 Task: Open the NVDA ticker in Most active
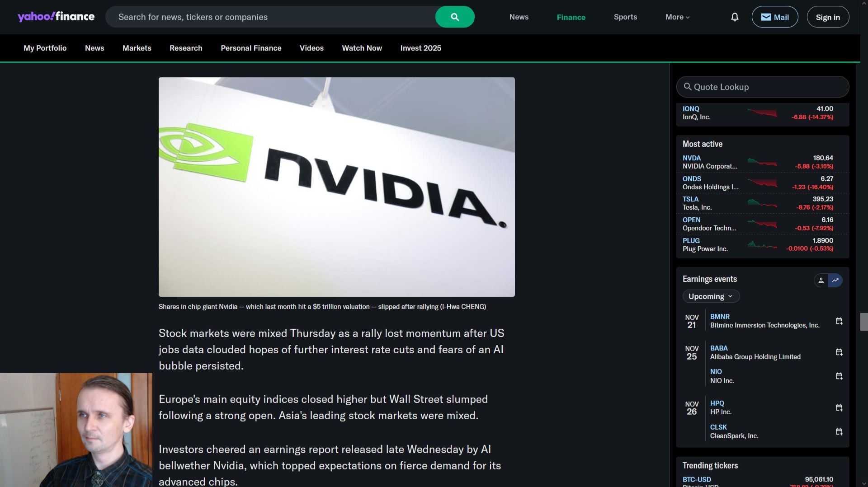[692, 158]
